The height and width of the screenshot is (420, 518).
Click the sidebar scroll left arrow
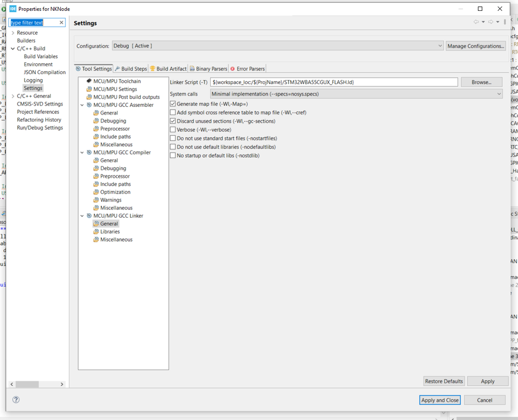[12, 384]
